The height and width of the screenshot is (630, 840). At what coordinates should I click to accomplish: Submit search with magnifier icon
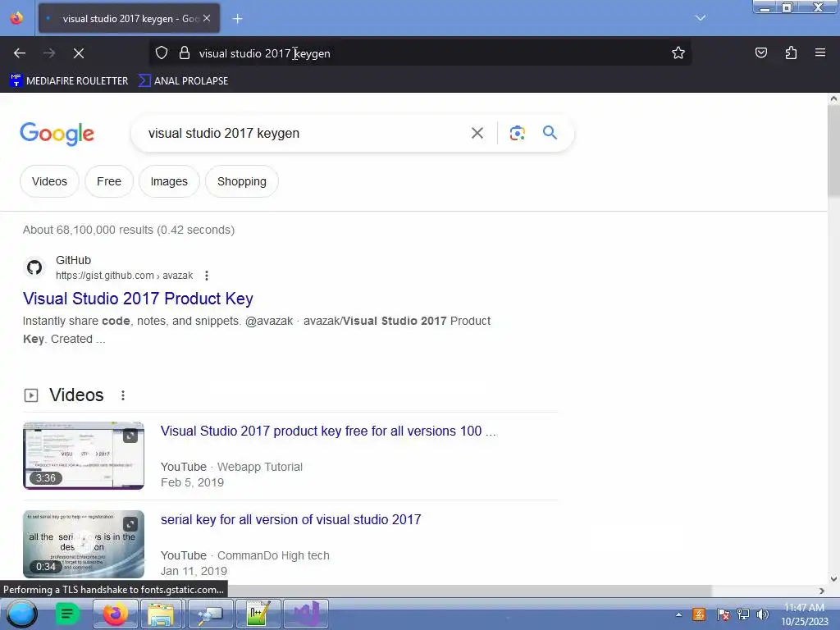coord(550,133)
